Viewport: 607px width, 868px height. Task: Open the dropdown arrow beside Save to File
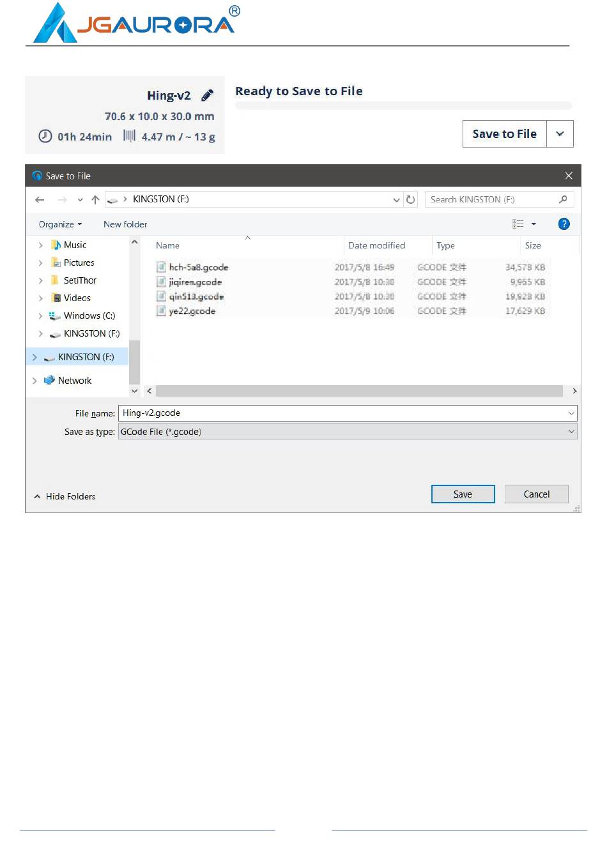pos(560,134)
